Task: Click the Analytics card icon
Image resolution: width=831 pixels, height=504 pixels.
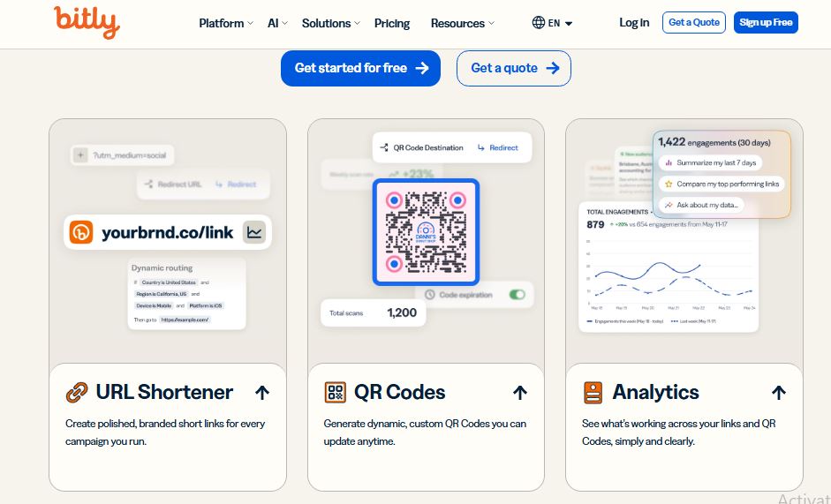Action: [x=593, y=393]
